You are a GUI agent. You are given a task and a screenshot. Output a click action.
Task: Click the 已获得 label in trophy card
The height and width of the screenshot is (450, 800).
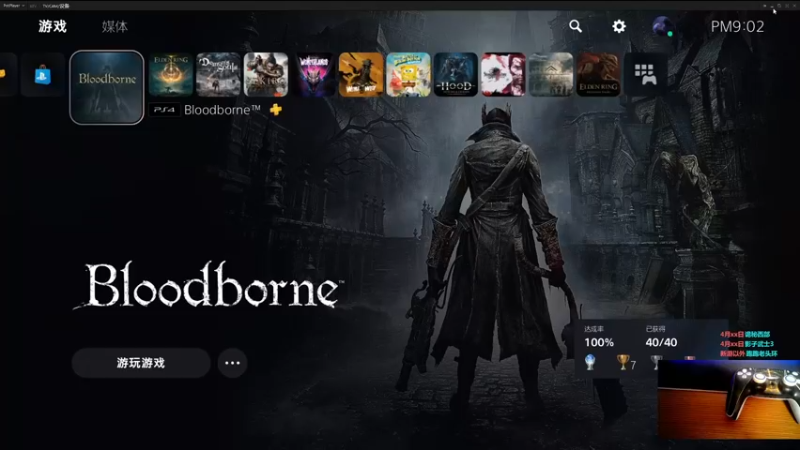(x=656, y=329)
